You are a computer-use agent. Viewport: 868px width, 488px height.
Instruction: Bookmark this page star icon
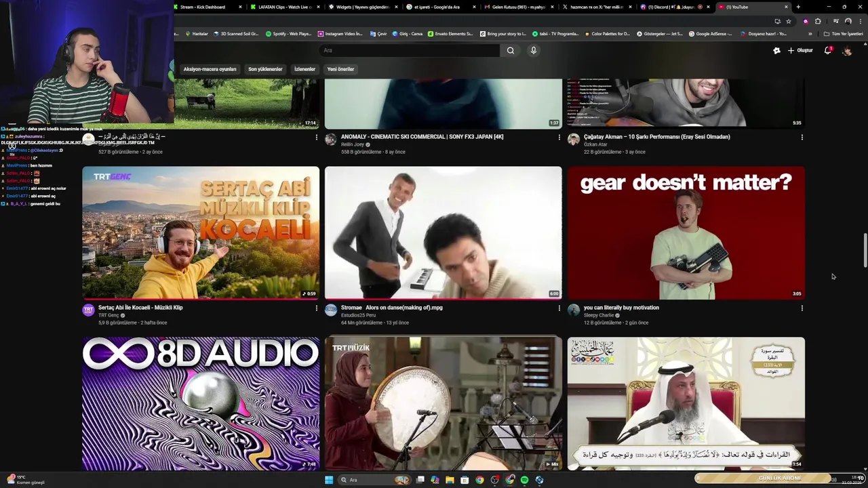click(x=788, y=21)
